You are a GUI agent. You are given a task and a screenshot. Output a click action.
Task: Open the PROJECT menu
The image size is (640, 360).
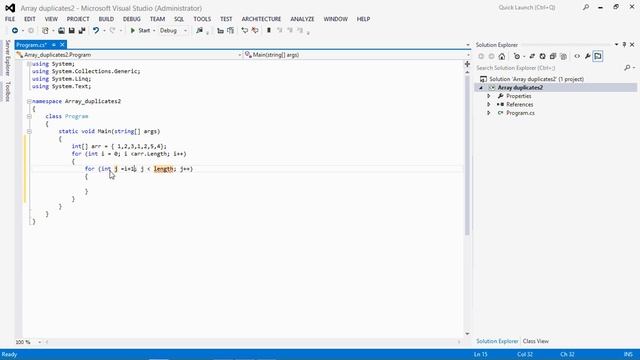(78, 19)
